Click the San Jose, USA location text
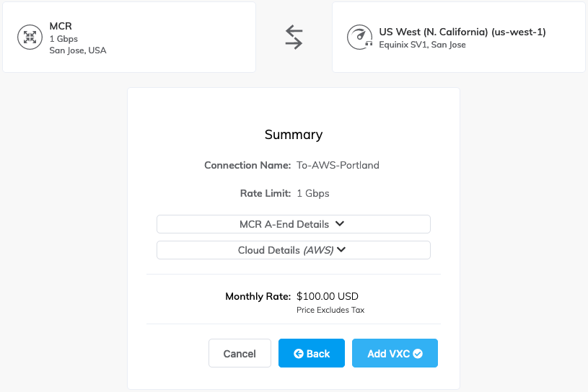This screenshot has width=588, height=392. 78,50
